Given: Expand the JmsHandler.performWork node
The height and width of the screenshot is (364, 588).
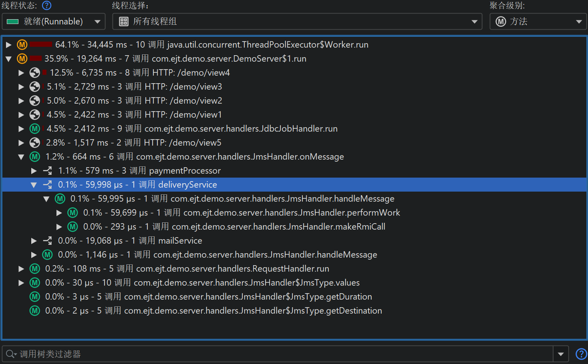Looking at the screenshot, I should [x=59, y=213].
